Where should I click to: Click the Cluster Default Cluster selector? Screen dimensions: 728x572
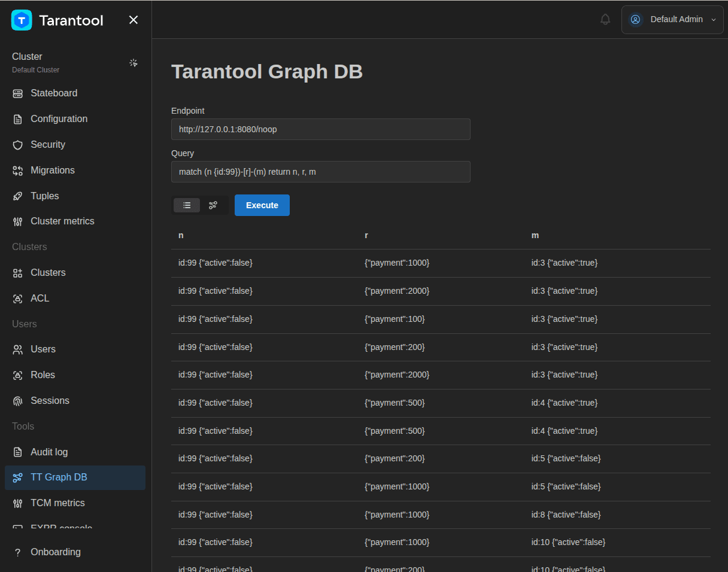75,63
